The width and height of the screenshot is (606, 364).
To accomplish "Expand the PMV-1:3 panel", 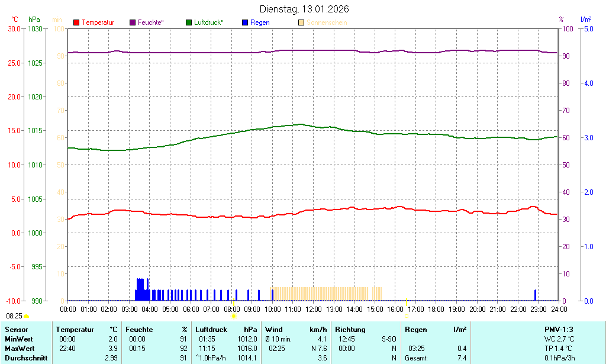I will coord(559,330).
